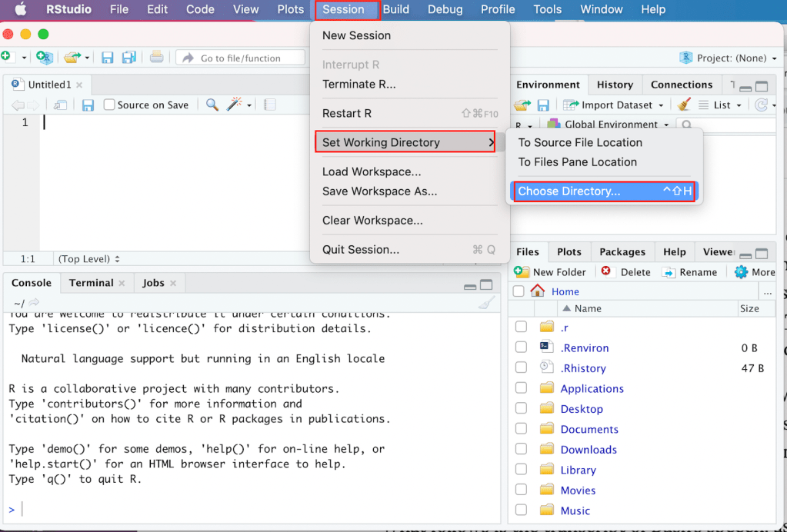The image size is (787, 532).
Task: Click the Rename button in Files
Action: (x=689, y=272)
